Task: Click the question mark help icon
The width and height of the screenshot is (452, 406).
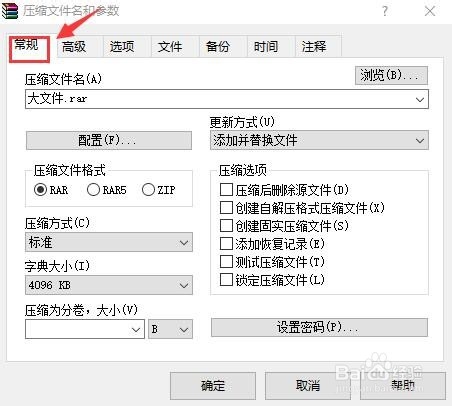Action: click(x=385, y=11)
